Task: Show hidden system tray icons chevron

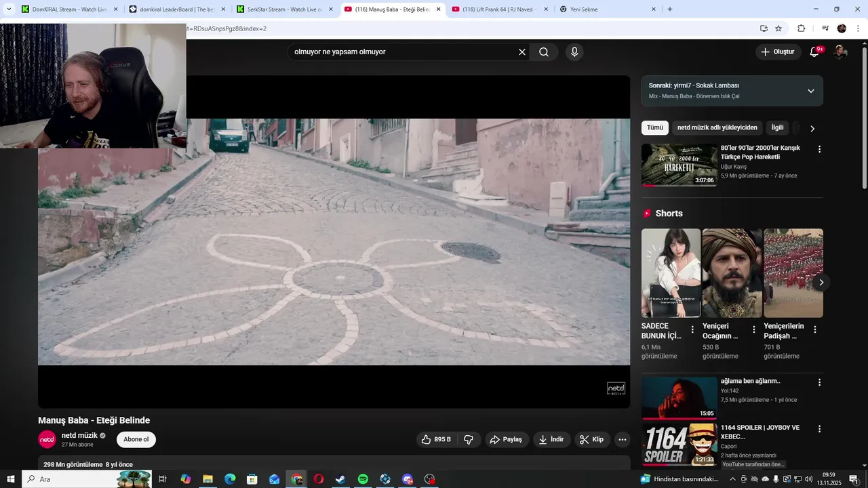Action: [x=732, y=479]
